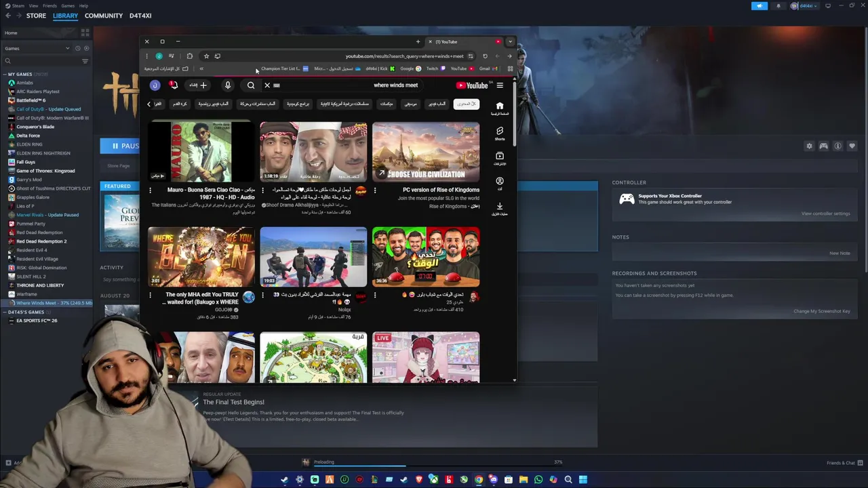This screenshot has height=488, width=868.
Task: Go back in Steam navigation
Action: point(7,16)
